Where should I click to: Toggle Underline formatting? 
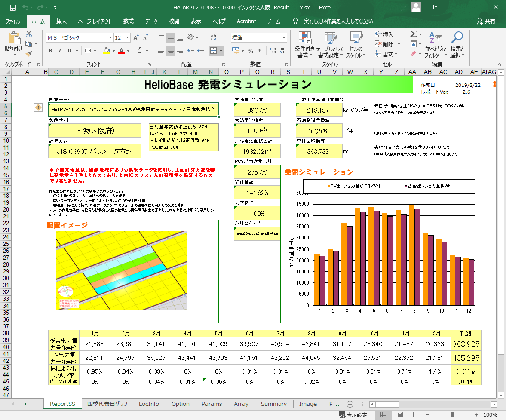(69, 51)
